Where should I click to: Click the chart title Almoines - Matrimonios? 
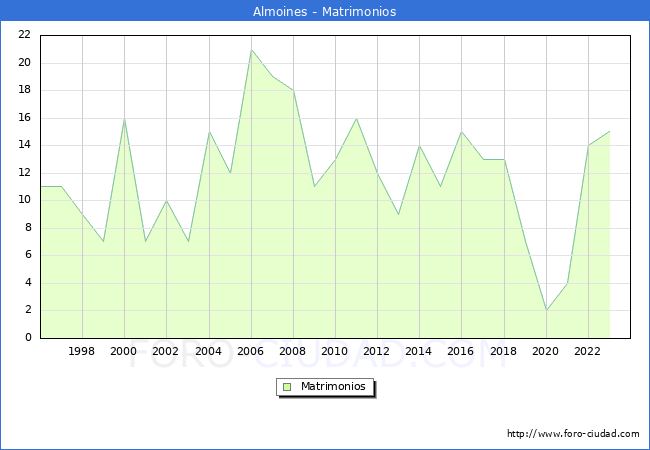325,11
